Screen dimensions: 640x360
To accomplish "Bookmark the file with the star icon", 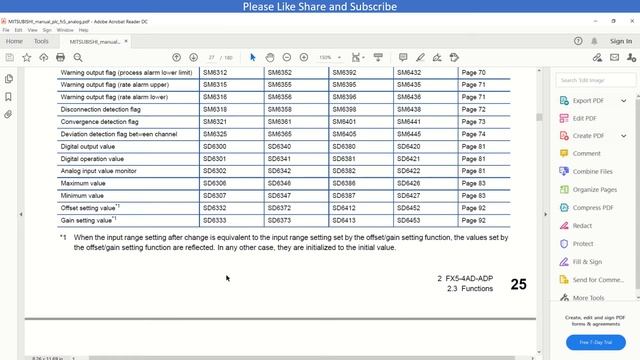I will pyautogui.click(x=27, y=58).
